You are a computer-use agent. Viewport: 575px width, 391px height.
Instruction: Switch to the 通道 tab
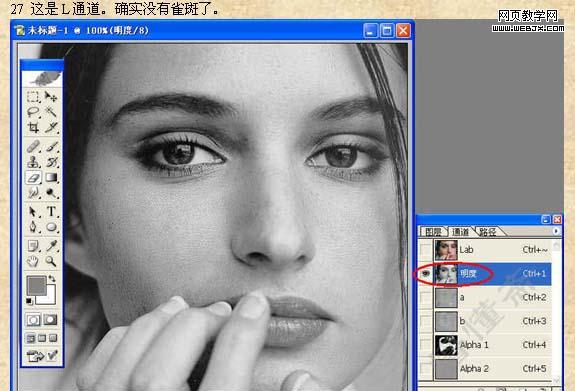click(x=460, y=232)
